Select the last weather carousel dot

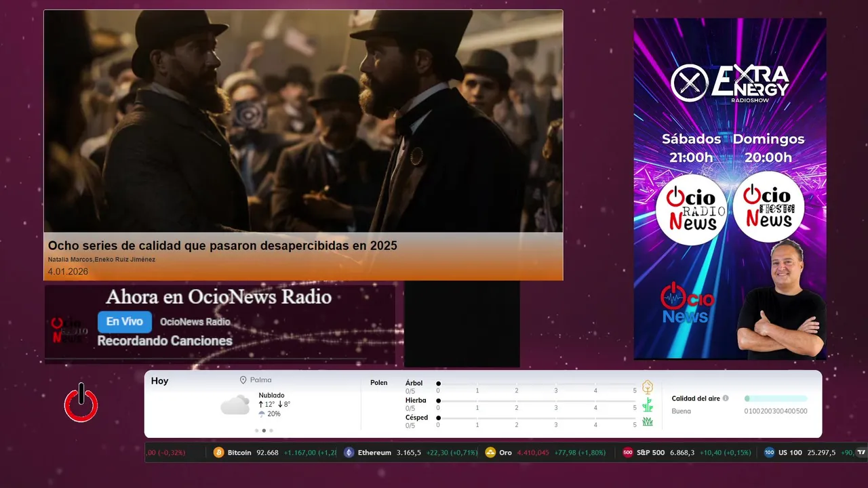click(x=271, y=430)
